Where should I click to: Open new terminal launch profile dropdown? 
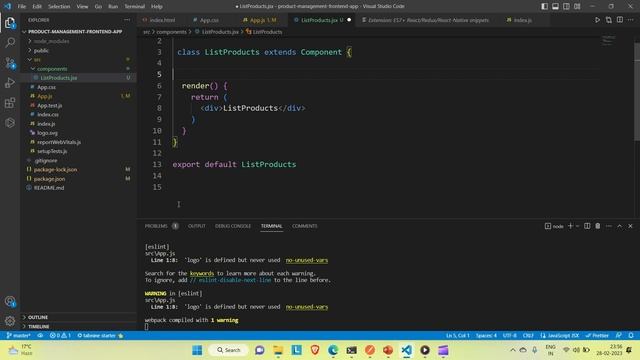coord(577,226)
